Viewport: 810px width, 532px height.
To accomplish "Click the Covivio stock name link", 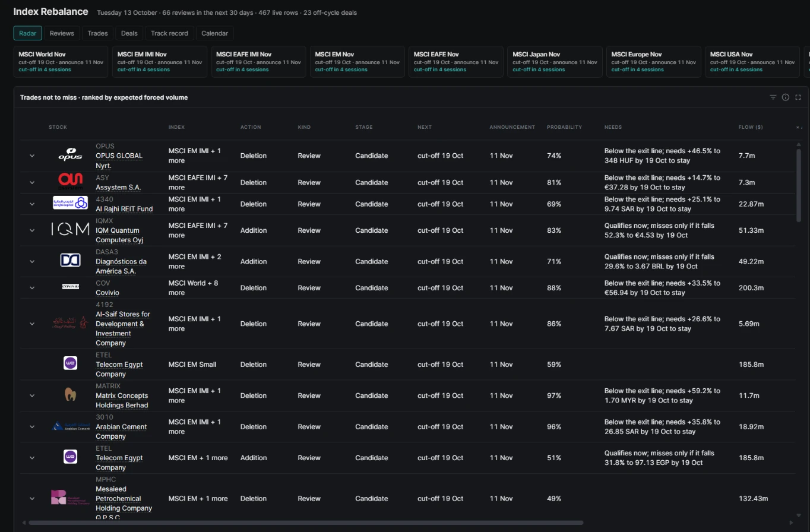I will [107, 292].
